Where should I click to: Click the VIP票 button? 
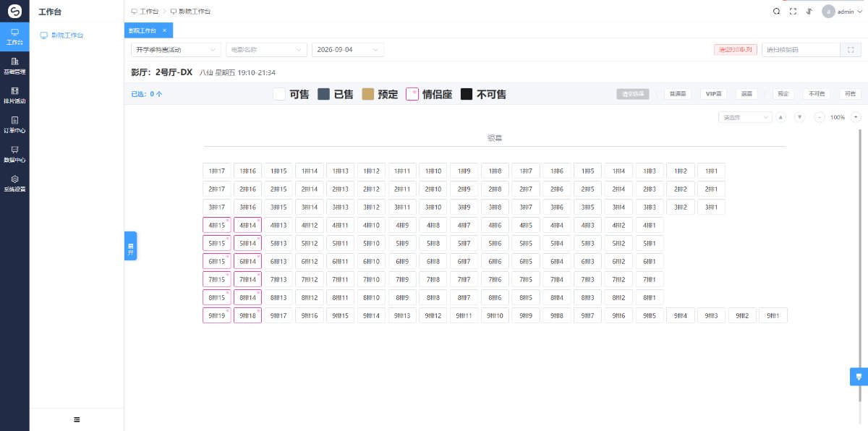[715, 94]
